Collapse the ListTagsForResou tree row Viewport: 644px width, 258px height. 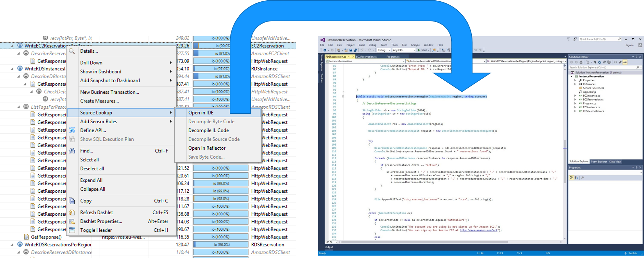tap(18, 107)
